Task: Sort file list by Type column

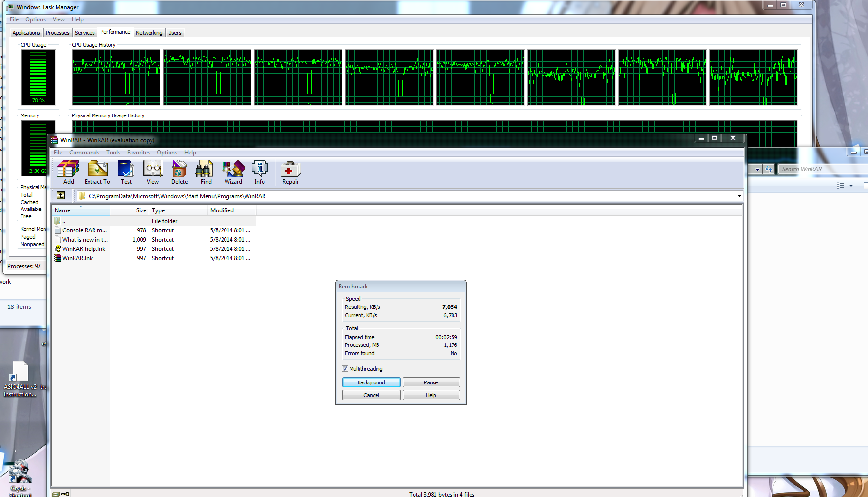Action: 178,210
